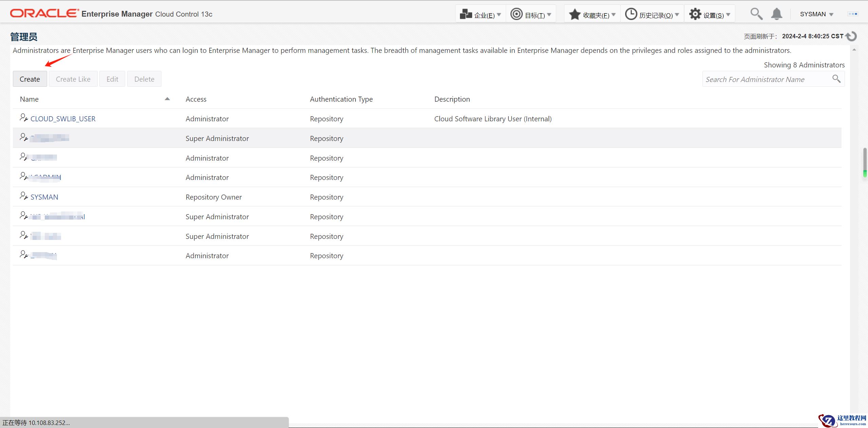This screenshot has height=428, width=868.
Task: Click the notifications bell icon
Action: (776, 14)
